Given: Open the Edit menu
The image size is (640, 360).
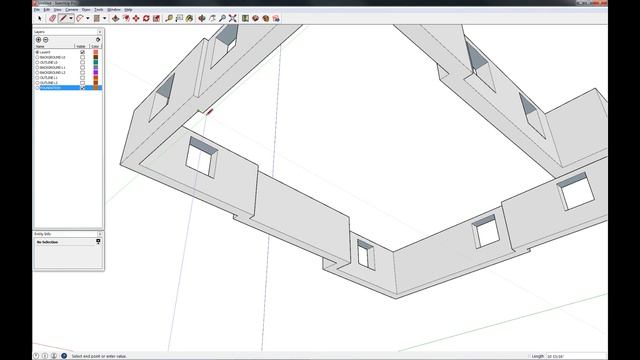Looking at the screenshot, I should 47,9.
